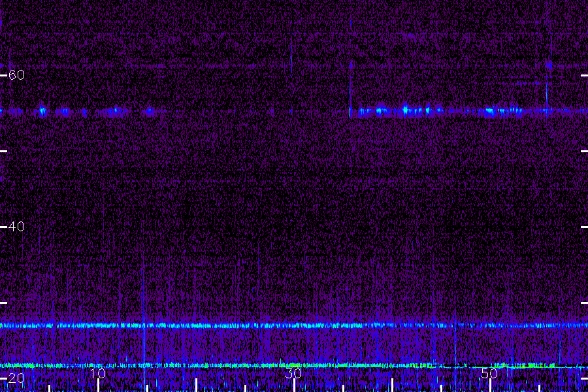The image size is (588, 392).
Task: Click the "40" frequency axis label
Action: (x=16, y=227)
